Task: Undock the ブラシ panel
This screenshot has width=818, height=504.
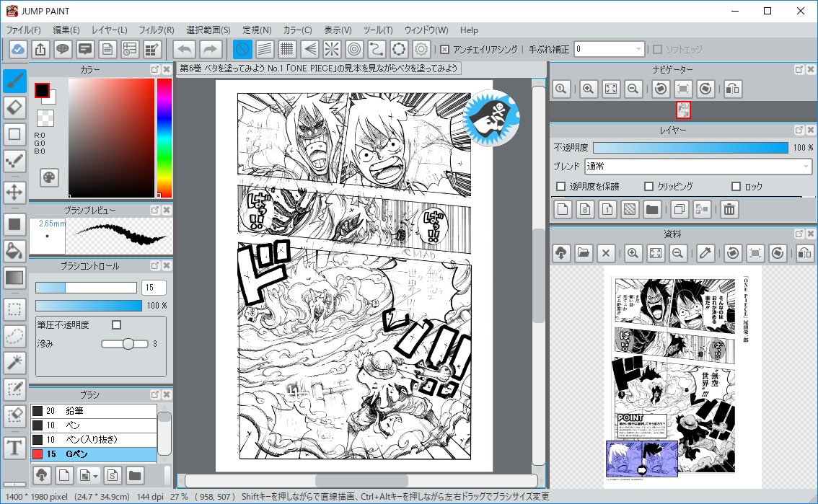Action: pyautogui.click(x=155, y=394)
